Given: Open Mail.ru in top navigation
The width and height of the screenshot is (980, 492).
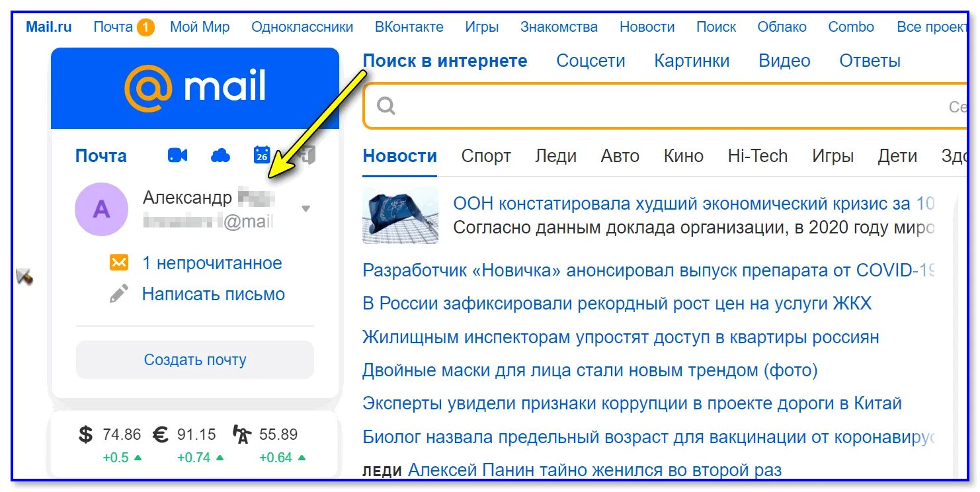Looking at the screenshot, I should tap(49, 27).
